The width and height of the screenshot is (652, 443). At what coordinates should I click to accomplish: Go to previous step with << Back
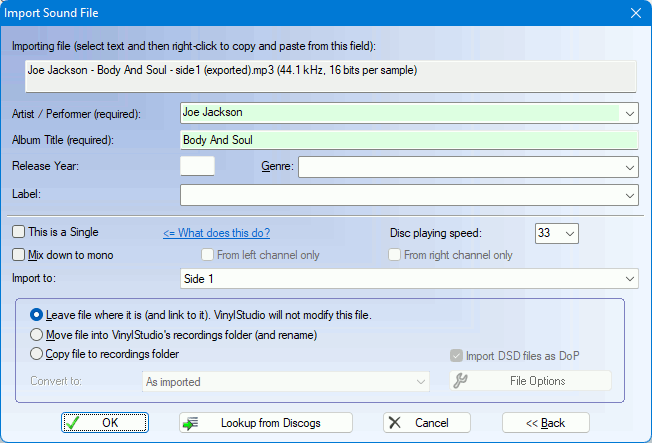(x=546, y=423)
